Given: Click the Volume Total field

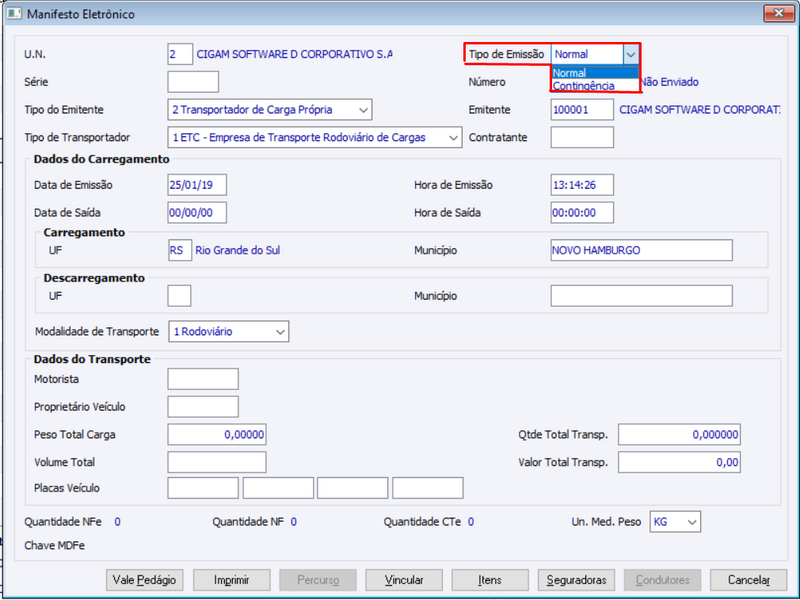Looking at the screenshot, I should coord(217,462).
